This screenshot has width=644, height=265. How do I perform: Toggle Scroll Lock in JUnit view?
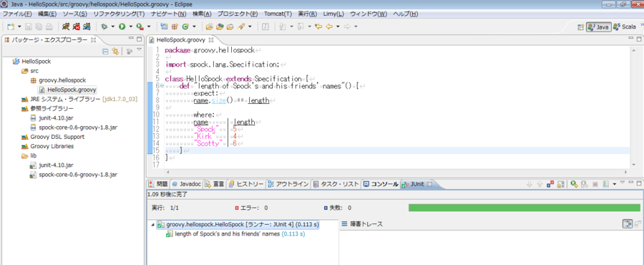point(560,185)
